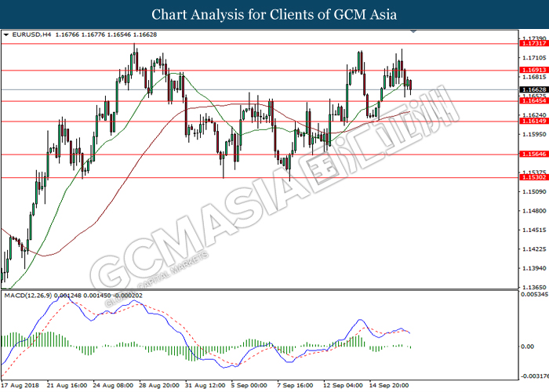549x392 pixels.
Task: Click the current price 1.16628 black label
Action: [x=533, y=90]
